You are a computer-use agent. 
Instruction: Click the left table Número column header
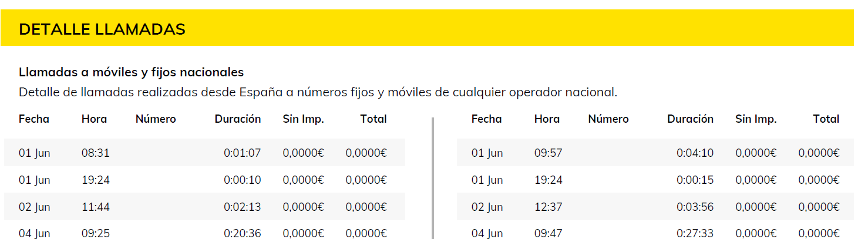pos(156,119)
